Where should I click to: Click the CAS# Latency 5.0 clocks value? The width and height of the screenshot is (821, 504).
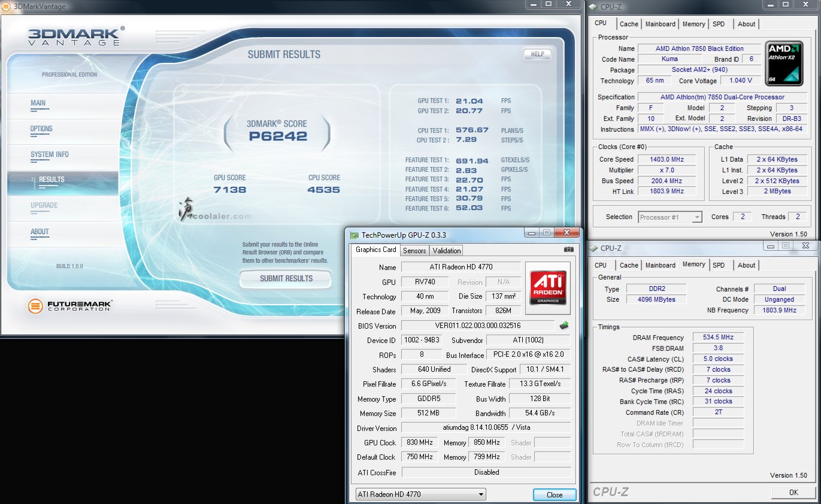tap(718, 359)
